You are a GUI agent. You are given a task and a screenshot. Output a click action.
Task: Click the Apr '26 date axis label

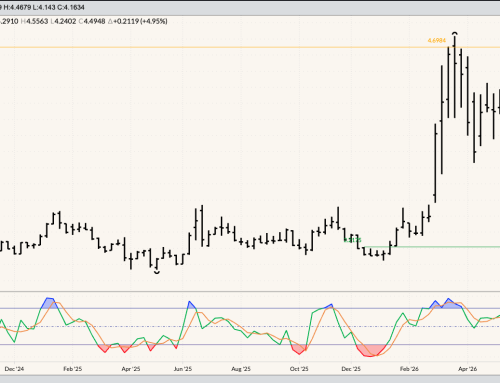coord(467,369)
